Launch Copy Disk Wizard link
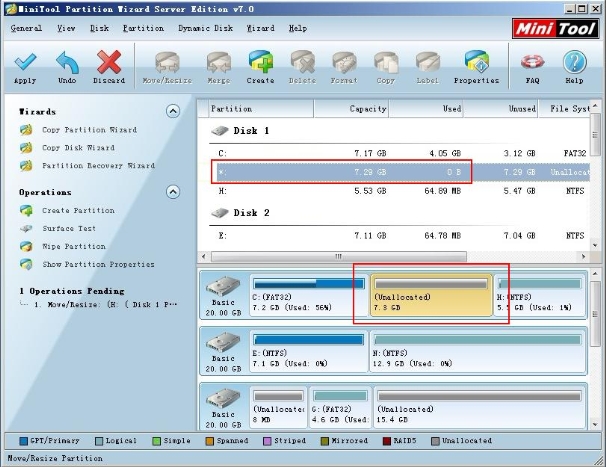 click(78, 148)
